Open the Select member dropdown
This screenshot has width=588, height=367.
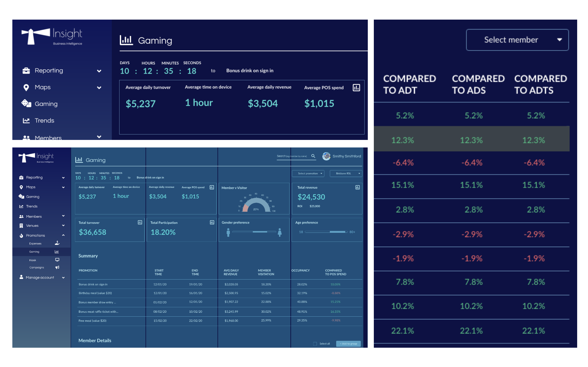tap(517, 40)
